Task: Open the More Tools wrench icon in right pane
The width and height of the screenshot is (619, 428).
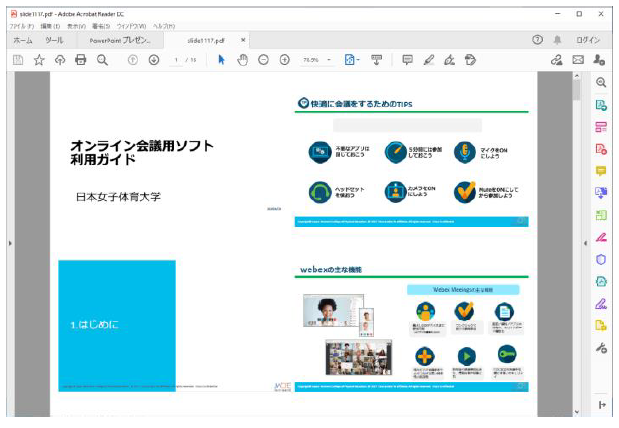Action: [x=601, y=348]
